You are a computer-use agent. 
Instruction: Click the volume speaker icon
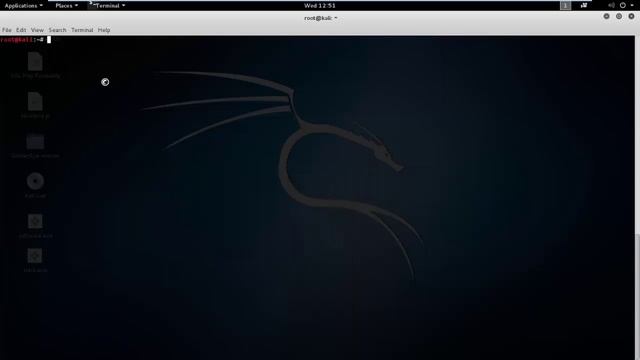click(x=611, y=6)
